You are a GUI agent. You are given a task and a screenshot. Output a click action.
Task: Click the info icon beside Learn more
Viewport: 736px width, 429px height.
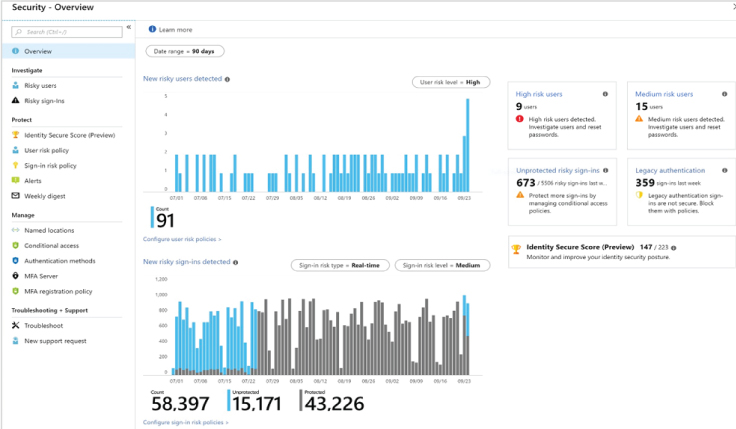[152, 30]
